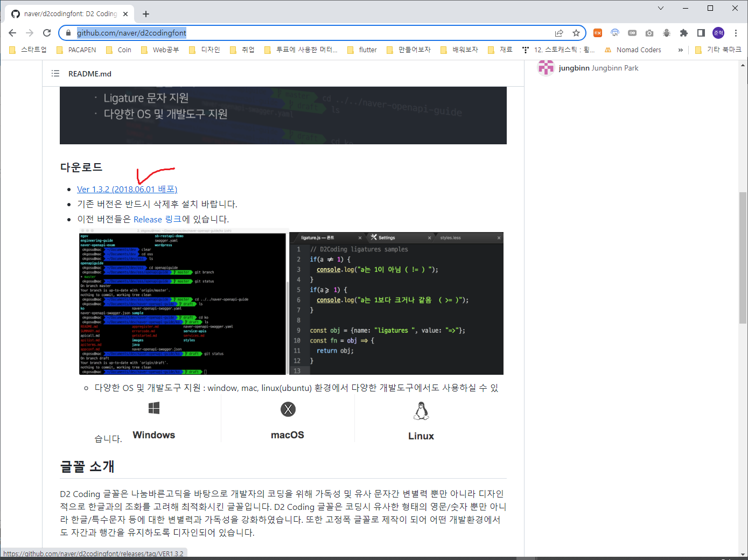Screen dimensions: 748x560
Task: Click the macOS label text
Action: coord(288,435)
